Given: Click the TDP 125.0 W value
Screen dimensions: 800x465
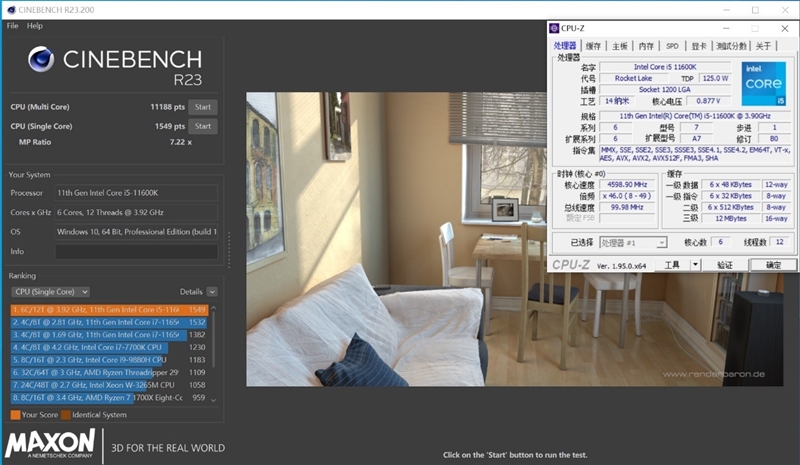Looking at the screenshot, I should [715, 78].
